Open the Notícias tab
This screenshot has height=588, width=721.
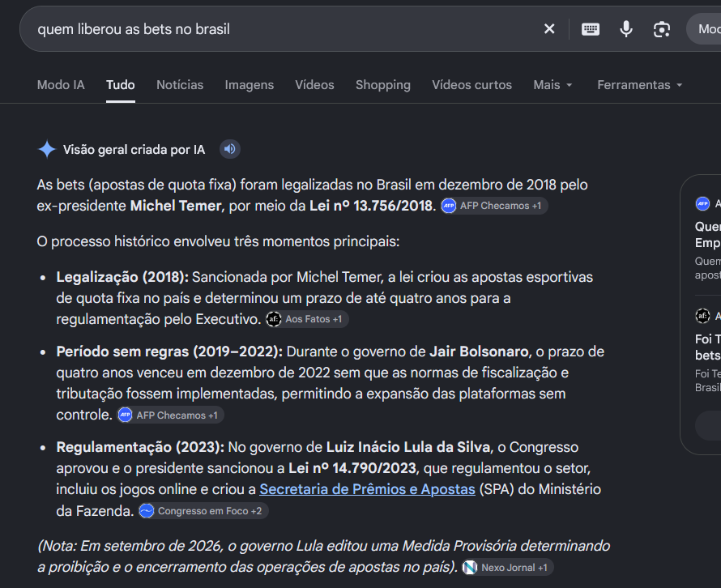click(x=180, y=85)
